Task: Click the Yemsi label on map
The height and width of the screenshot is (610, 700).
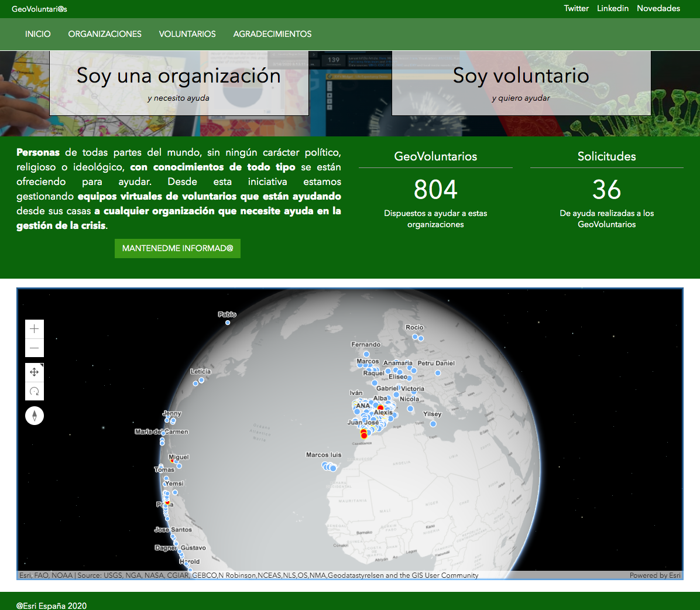Action: pos(174,483)
